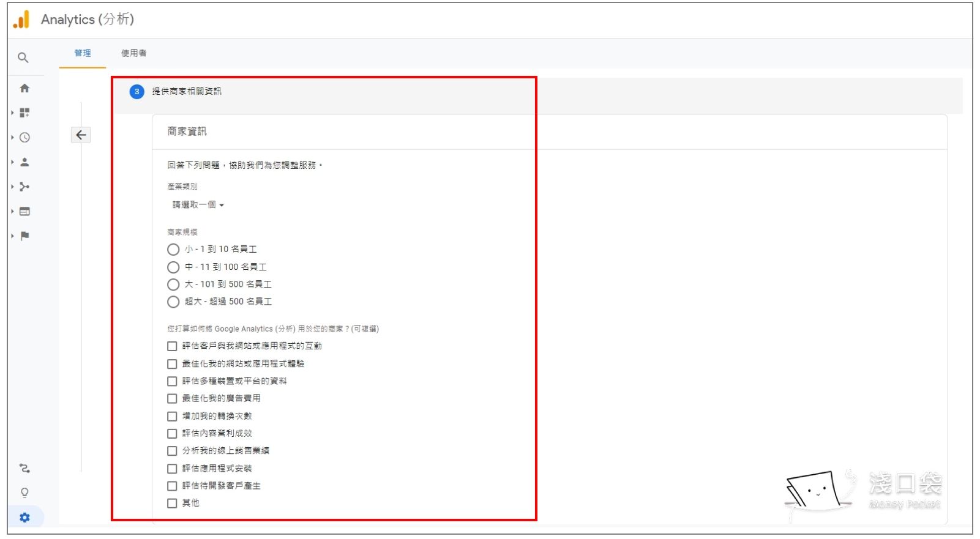Open the Behavior card icon in sidebar

tap(24, 212)
